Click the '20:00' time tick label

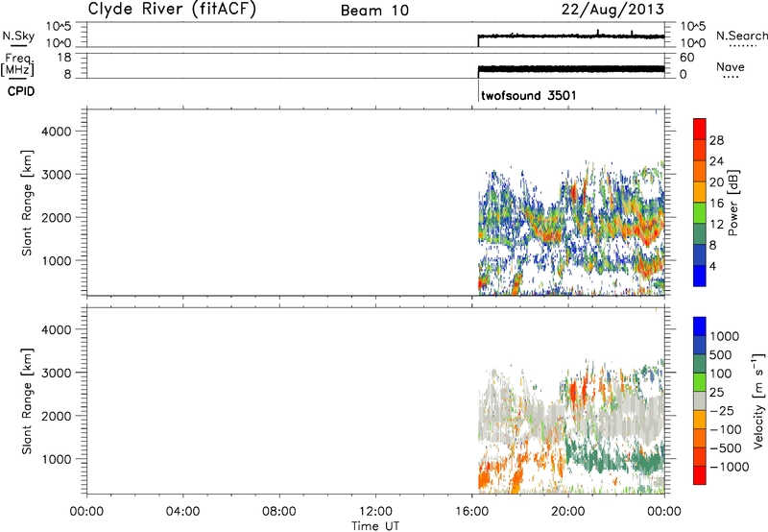567,512
